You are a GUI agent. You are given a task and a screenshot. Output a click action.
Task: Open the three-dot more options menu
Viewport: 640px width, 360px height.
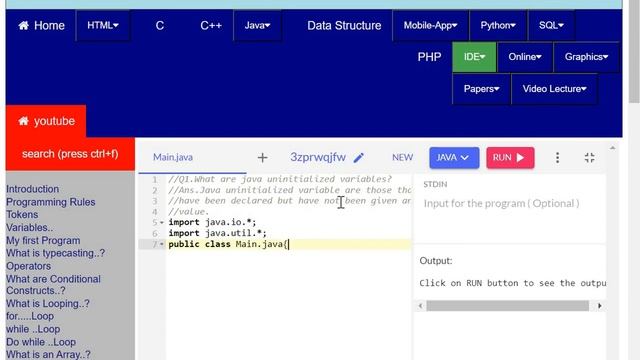coord(558,158)
